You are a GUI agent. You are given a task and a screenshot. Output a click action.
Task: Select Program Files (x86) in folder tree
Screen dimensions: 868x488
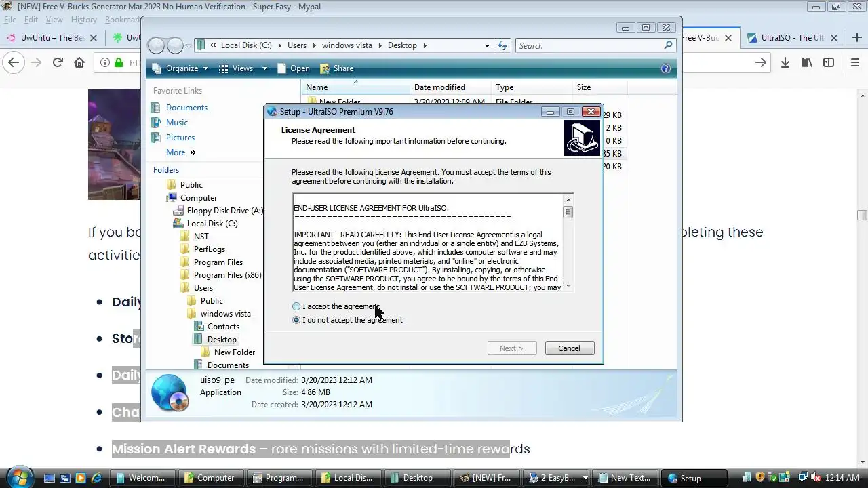pyautogui.click(x=227, y=275)
